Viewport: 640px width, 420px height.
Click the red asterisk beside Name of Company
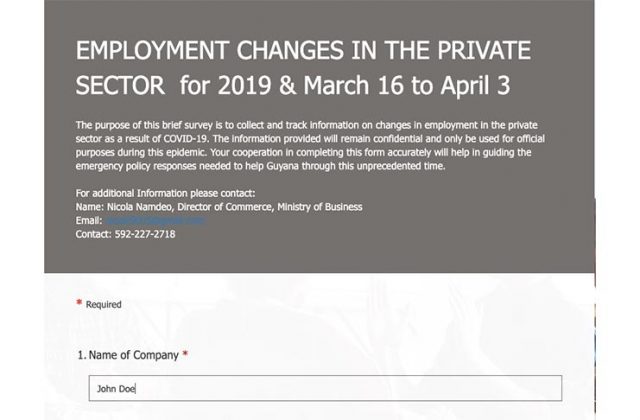185,353
